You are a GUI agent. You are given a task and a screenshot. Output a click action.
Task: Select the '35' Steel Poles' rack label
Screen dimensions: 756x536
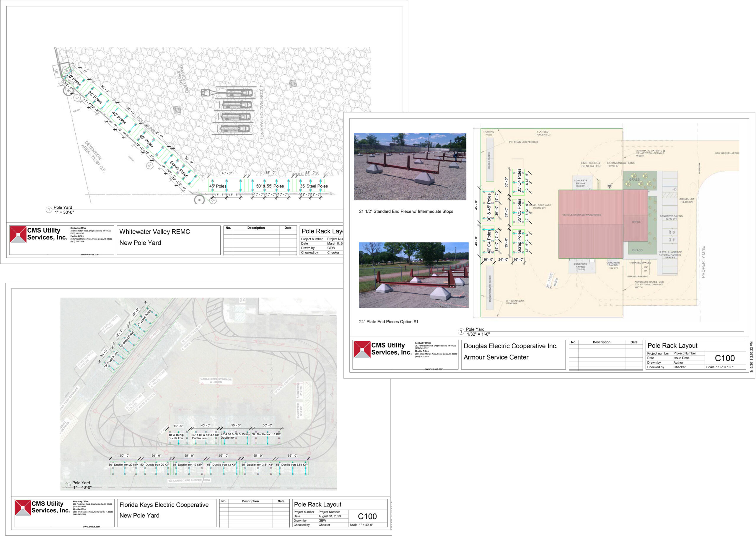pos(314,186)
